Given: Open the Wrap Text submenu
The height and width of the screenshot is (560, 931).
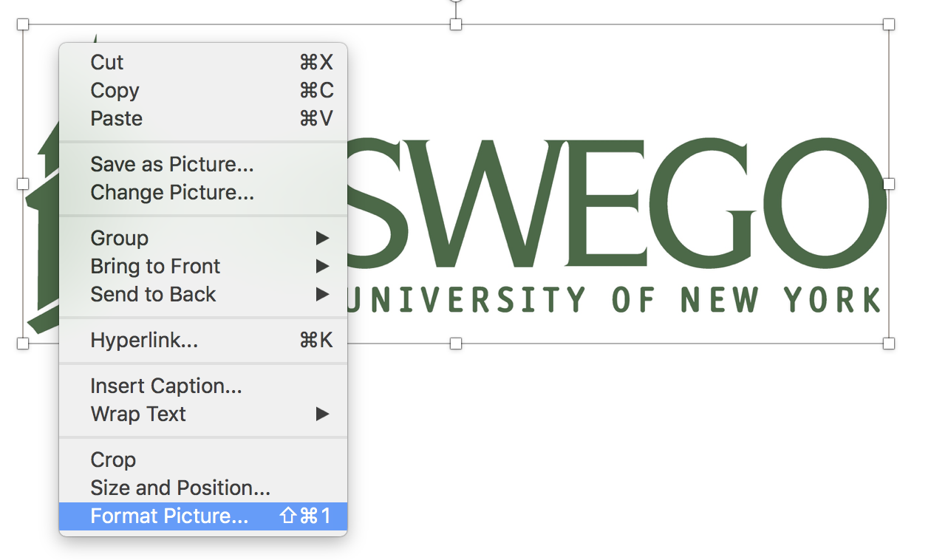Looking at the screenshot, I should point(203,414).
